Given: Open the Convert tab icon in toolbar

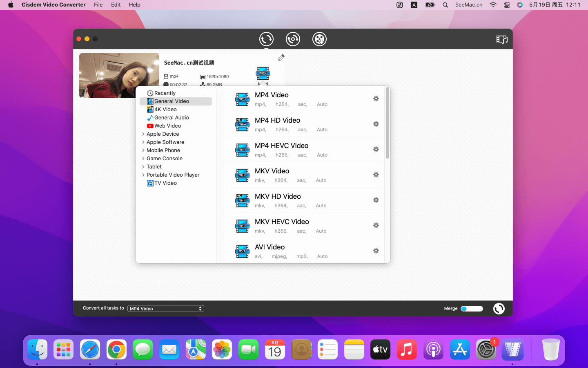Looking at the screenshot, I should click(266, 39).
